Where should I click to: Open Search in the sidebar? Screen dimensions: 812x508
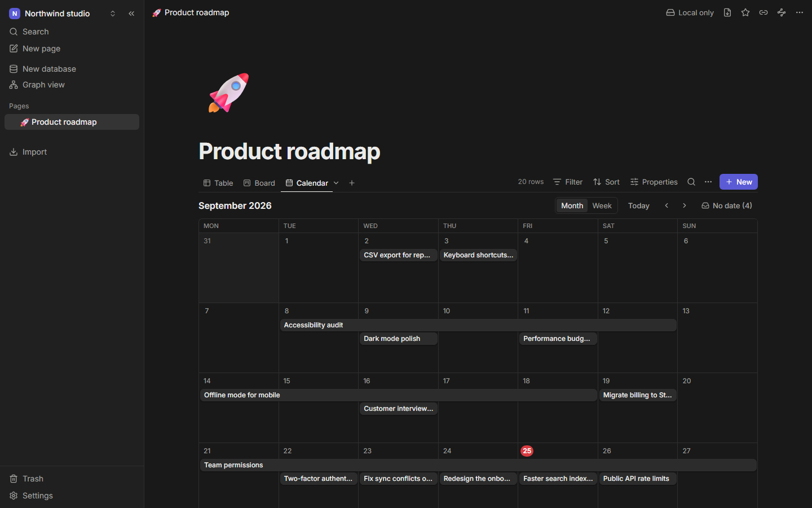pos(72,32)
